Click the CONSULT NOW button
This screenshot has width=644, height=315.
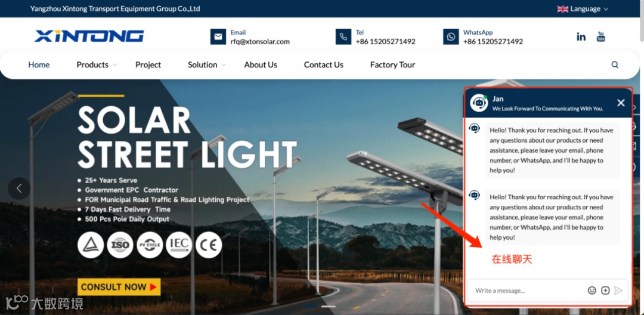click(119, 287)
